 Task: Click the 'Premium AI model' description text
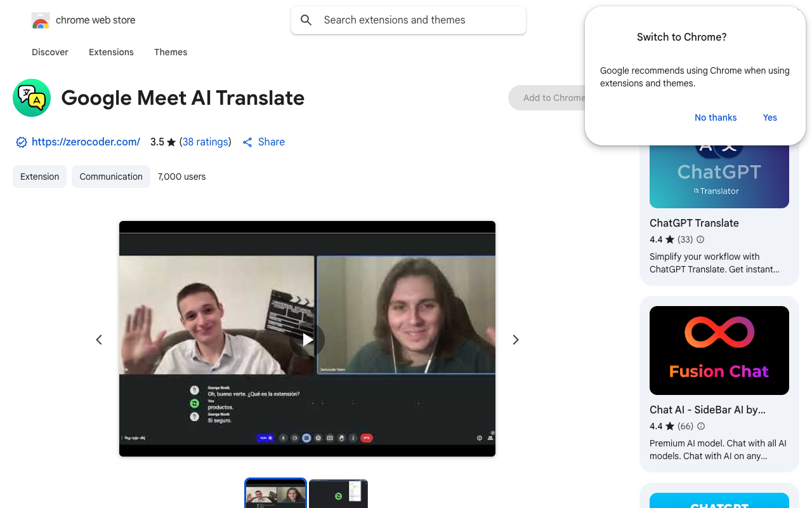coord(718,450)
